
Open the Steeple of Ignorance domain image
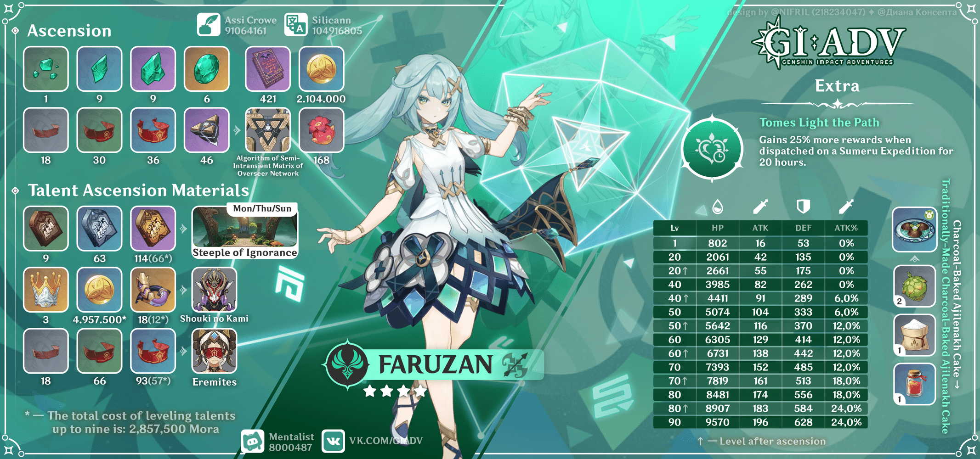tap(244, 232)
